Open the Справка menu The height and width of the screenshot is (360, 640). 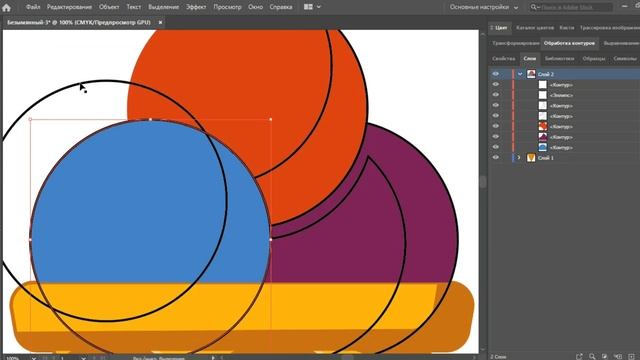281,7
